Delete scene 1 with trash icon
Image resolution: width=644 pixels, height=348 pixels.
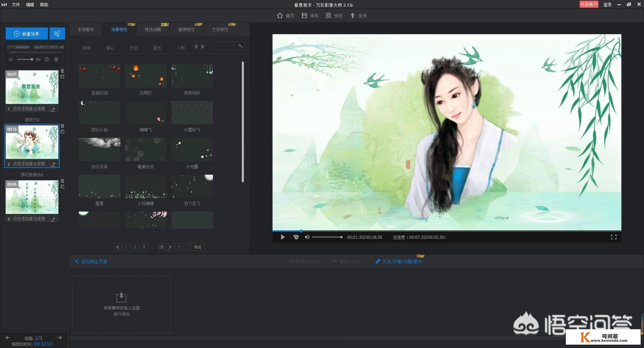(62, 71)
